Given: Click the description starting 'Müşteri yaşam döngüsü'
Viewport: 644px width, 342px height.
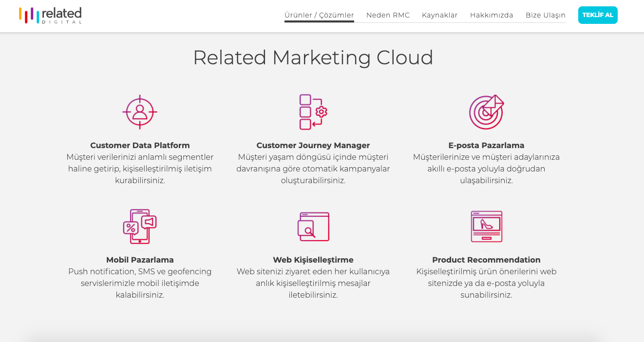Looking at the screenshot, I should pyautogui.click(x=313, y=169).
